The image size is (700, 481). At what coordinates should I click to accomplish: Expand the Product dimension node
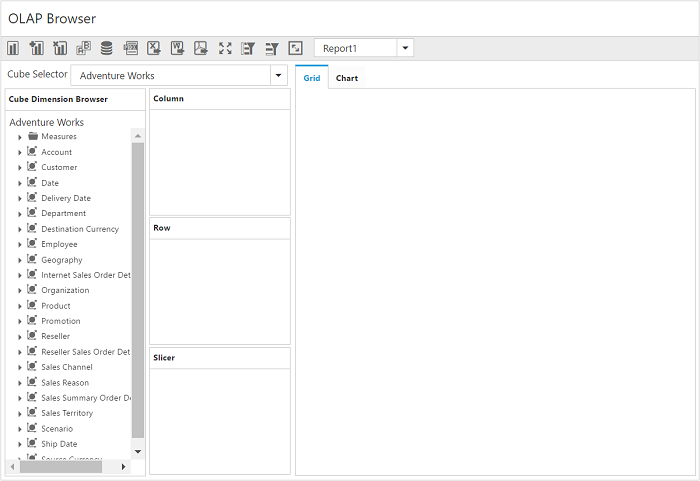pyautogui.click(x=20, y=306)
